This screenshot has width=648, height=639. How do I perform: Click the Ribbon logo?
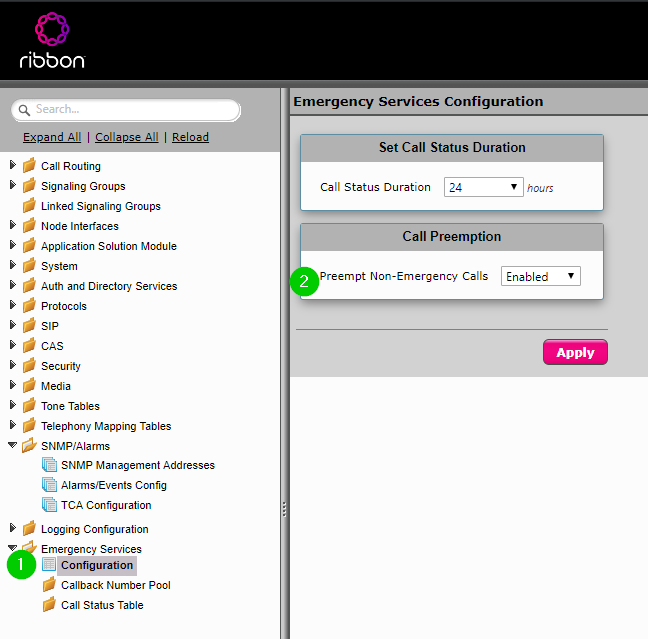(52, 41)
